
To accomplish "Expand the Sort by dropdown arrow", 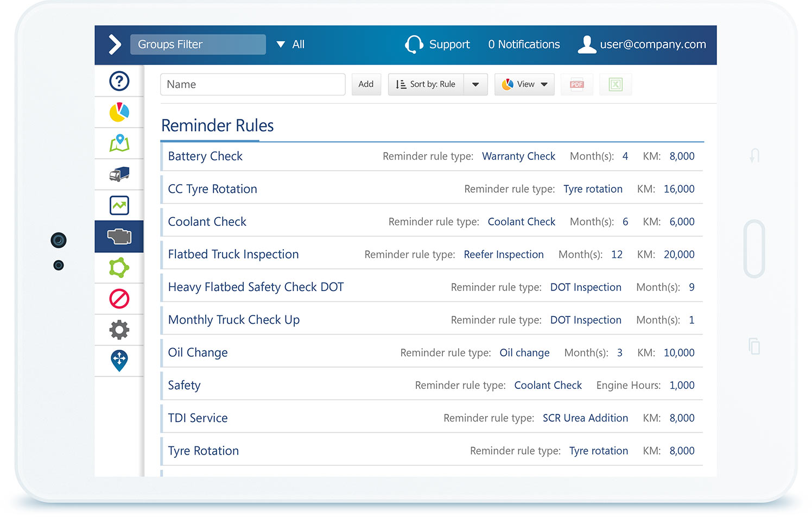I will pyautogui.click(x=475, y=84).
